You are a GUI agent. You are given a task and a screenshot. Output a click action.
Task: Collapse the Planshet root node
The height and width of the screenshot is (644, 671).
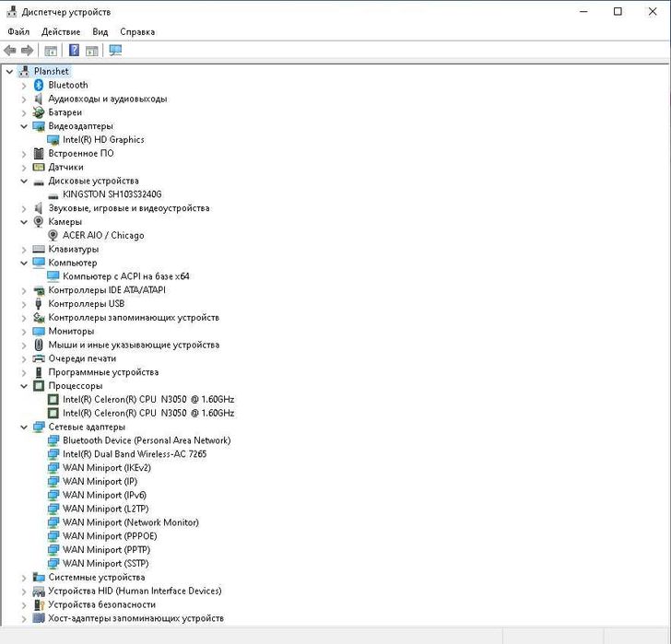tap(9, 72)
